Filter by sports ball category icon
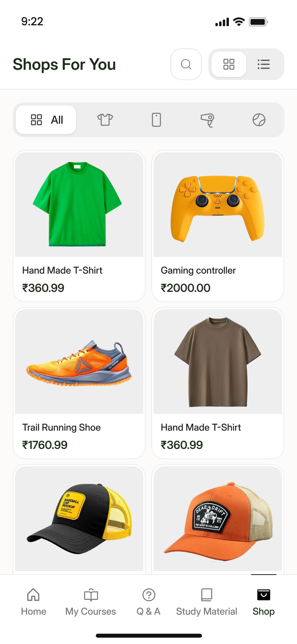Viewport: 297px width, 644px height. (259, 120)
